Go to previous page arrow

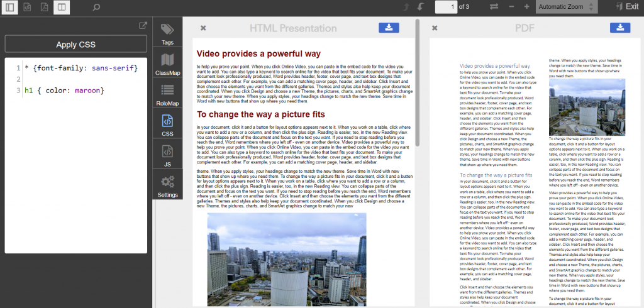[x=406, y=7]
